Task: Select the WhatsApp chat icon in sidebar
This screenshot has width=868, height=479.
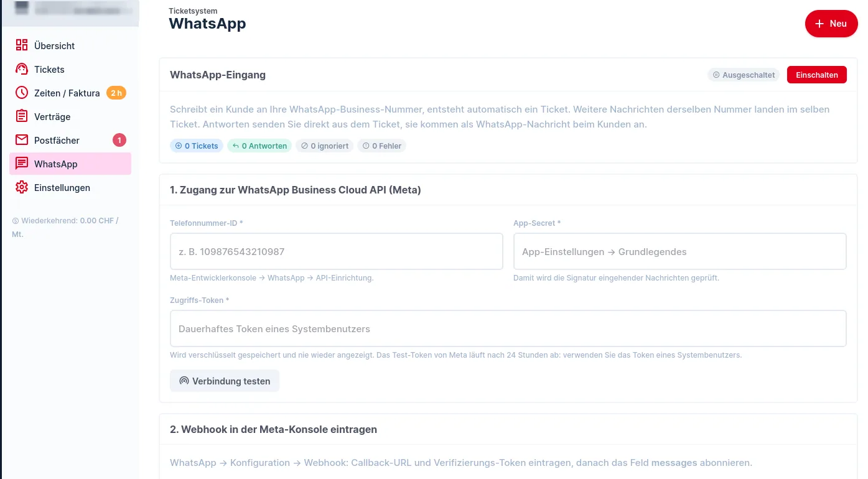Action: (22, 164)
